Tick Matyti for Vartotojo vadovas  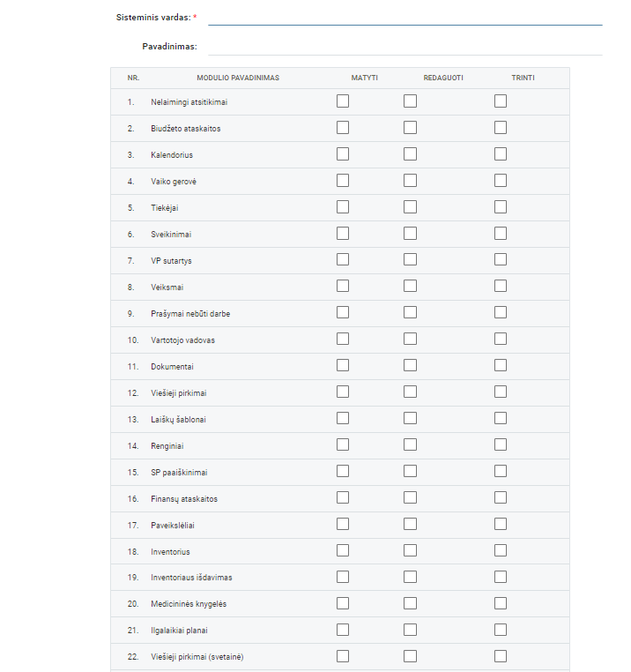tap(343, 340)
